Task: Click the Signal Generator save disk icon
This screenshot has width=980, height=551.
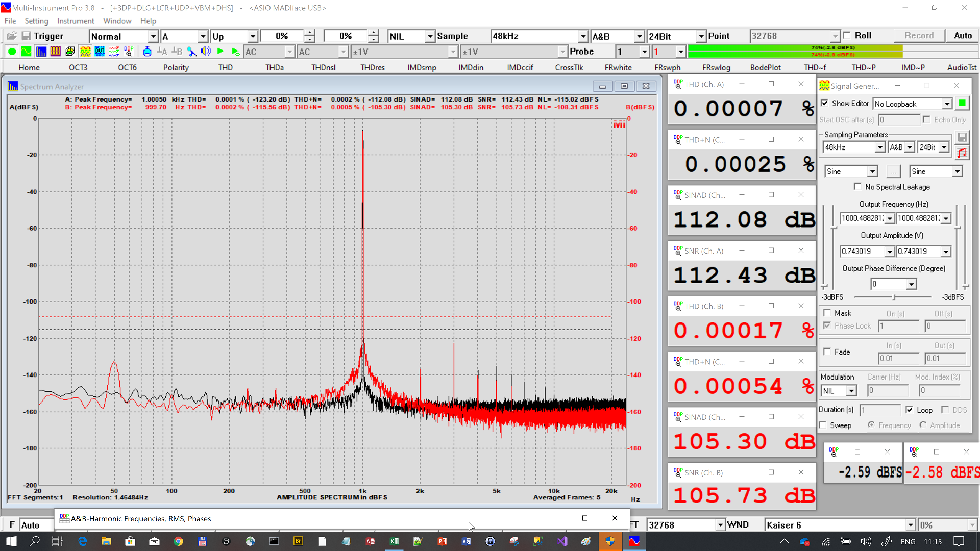Action: point(962,137)
